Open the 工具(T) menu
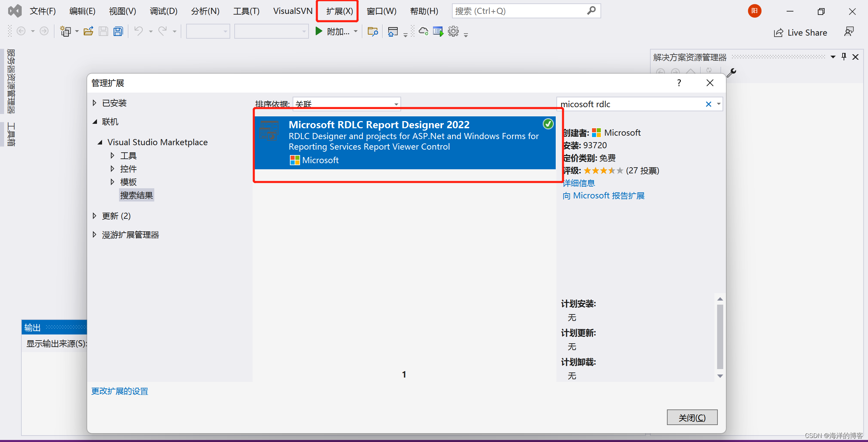 246,11
